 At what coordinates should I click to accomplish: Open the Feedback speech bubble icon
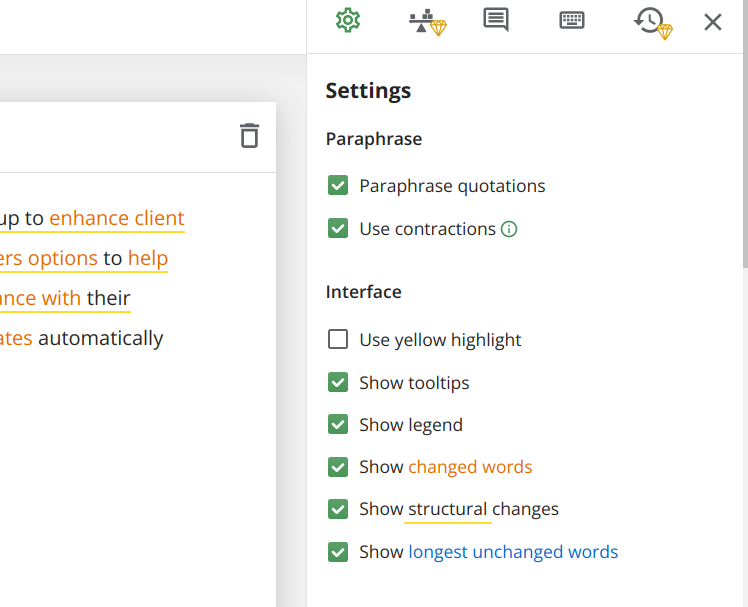496,20
